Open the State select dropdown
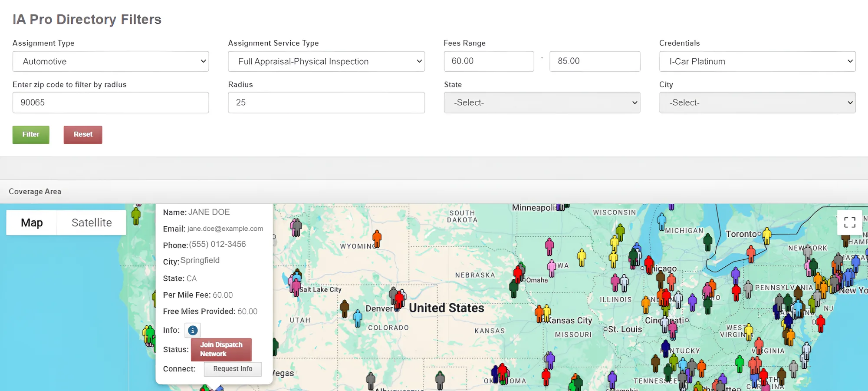The image size is (868, 391). [542, 103]
